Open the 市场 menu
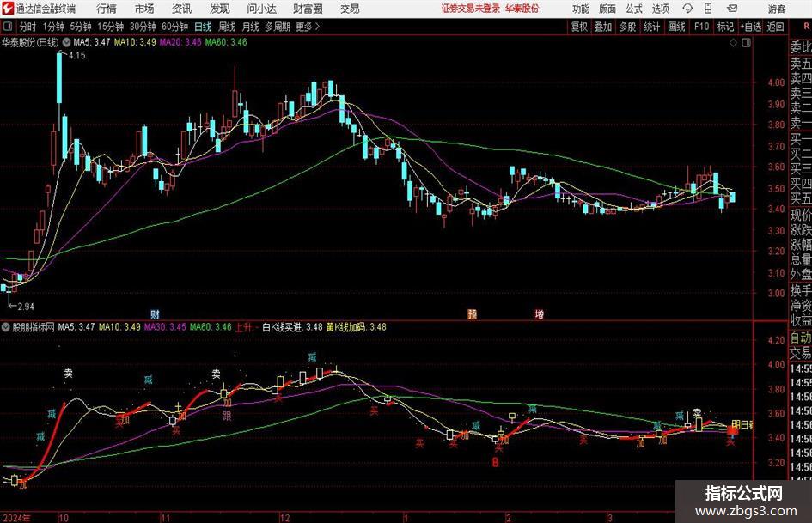The height and width of the screenshot is (523, 812). (144, 9)
